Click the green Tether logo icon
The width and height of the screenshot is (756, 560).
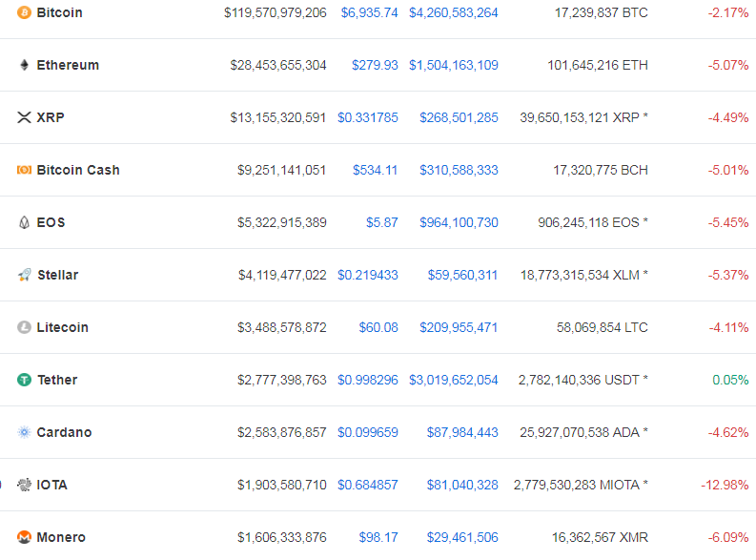(x=24, y=380)
